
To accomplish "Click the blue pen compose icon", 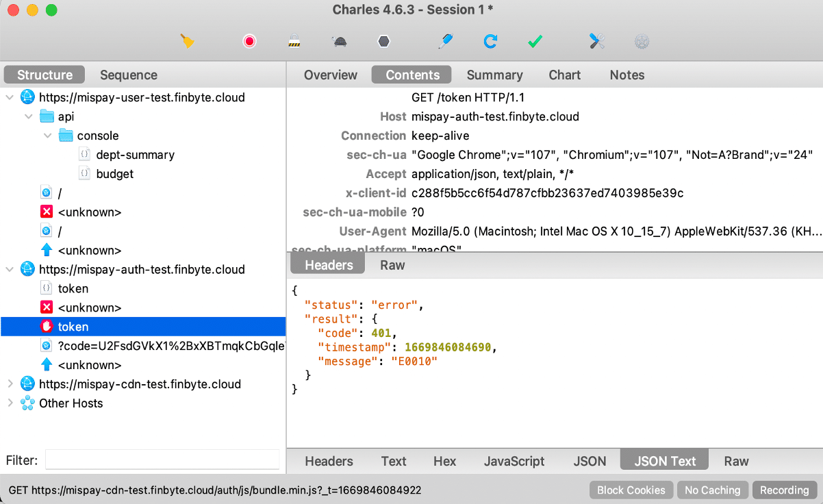I will 445,42.
